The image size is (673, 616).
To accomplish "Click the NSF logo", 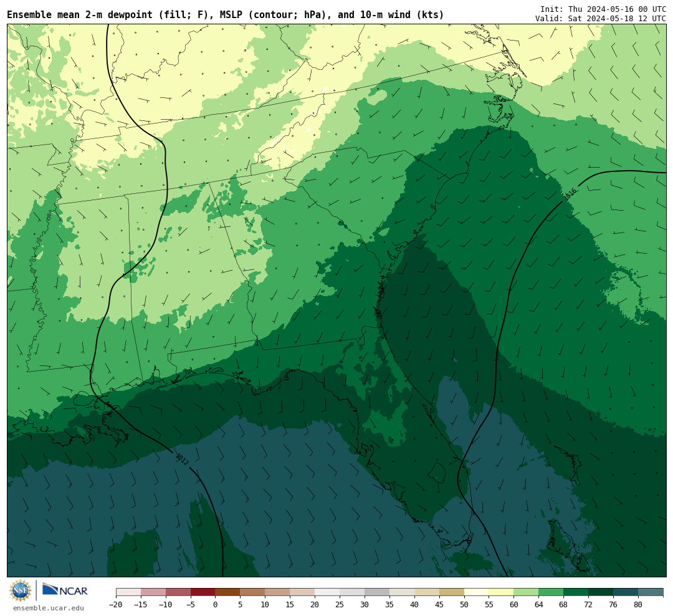I will 20,590.
